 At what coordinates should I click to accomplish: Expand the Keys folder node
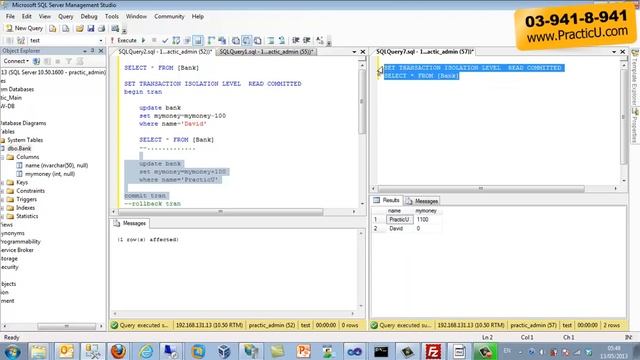(2, 182)
